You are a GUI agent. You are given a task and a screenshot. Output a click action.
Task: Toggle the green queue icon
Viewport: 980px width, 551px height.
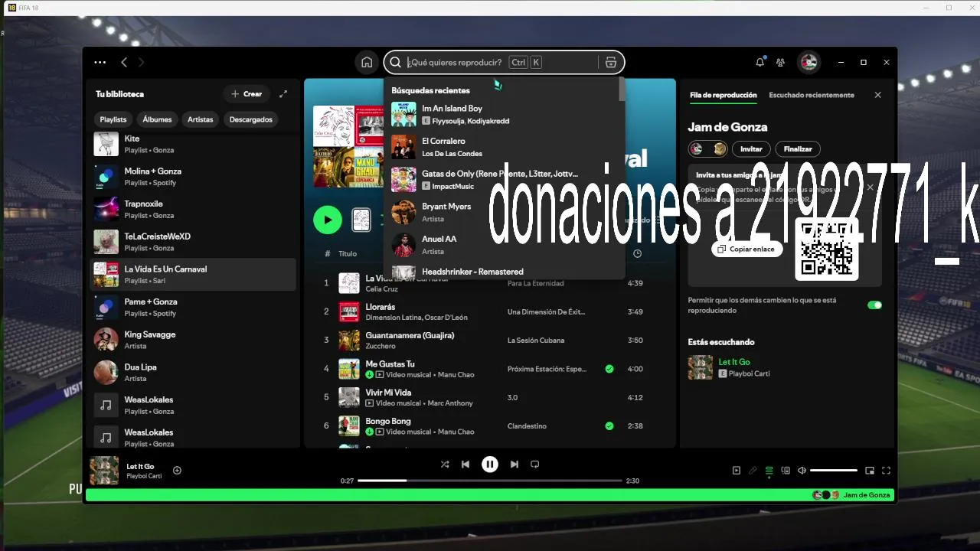point(769,471)
